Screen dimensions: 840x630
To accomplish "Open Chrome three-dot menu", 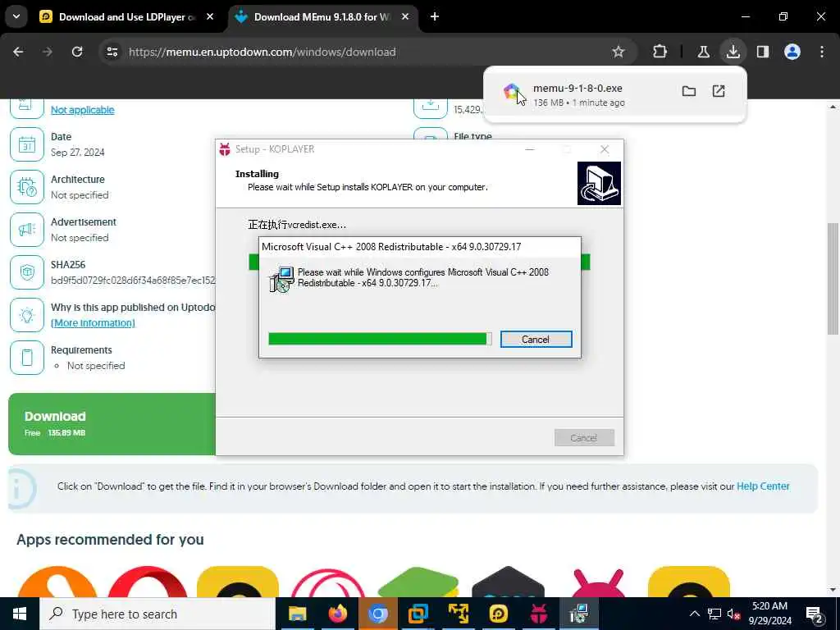I will (822, 52).
